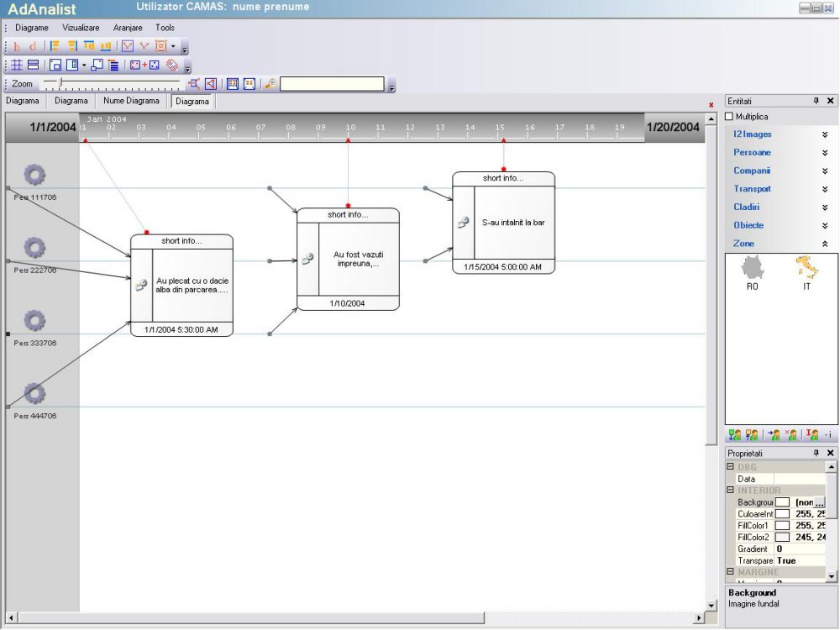
Task: Collapse the DBG property group
Action: click(x=731, y=466)
